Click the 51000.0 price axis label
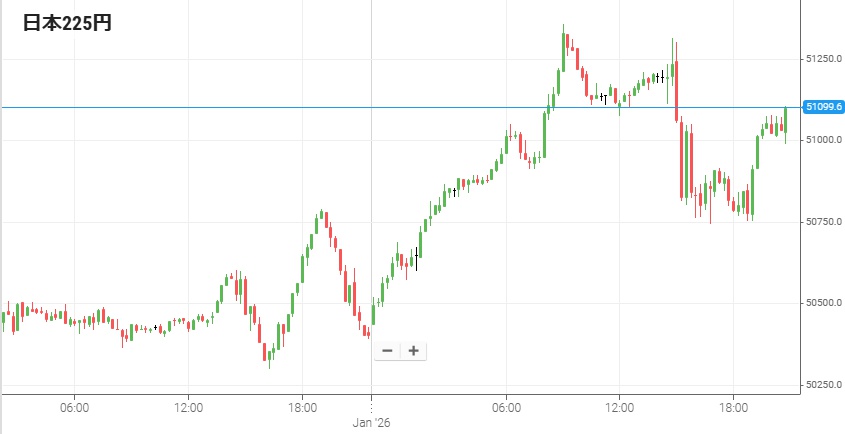The width and height of the screenshot is (845, 434). coord(824,140)
